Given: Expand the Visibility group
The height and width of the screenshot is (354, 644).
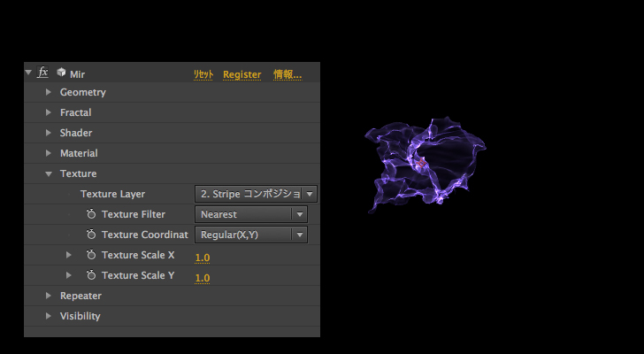Looking at the screenshot, I should point(49,316).
